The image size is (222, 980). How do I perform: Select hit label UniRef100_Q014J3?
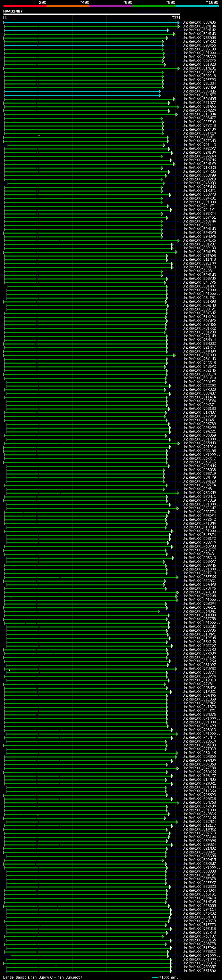tap(199, 145)
